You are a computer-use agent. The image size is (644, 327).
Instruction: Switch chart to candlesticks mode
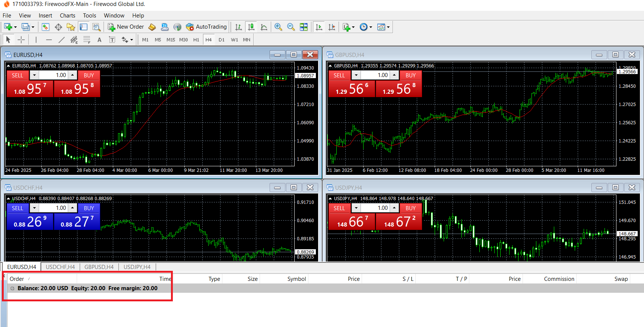pyautogui.click(x=251, y=27)
